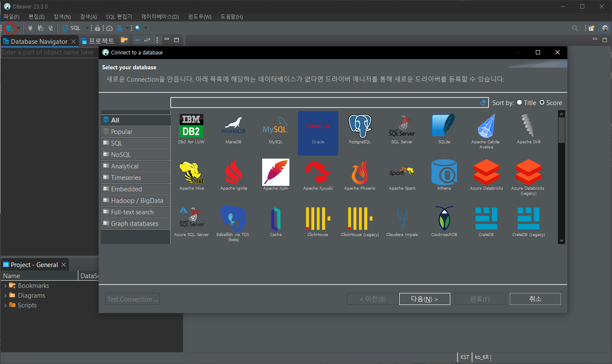Image resolution: width=612 pixels, height=364 pixels.
Task: Click the KST timezone status entry
Action: [x=465, y=357]
